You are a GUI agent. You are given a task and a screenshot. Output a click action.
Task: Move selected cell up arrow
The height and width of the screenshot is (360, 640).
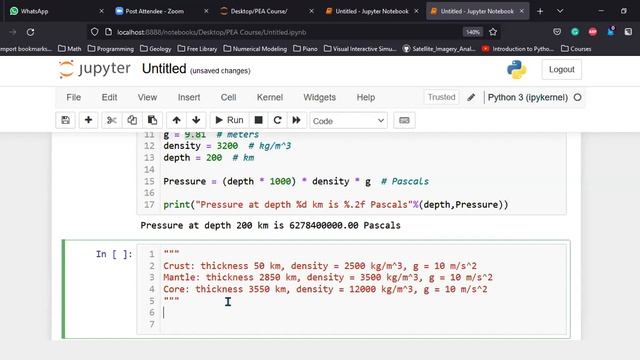click(176, 120)
